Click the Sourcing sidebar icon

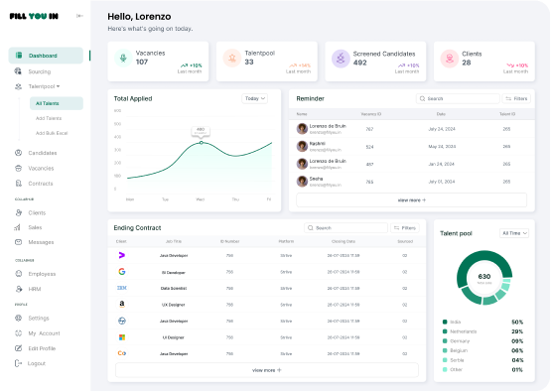pos(18,71)
